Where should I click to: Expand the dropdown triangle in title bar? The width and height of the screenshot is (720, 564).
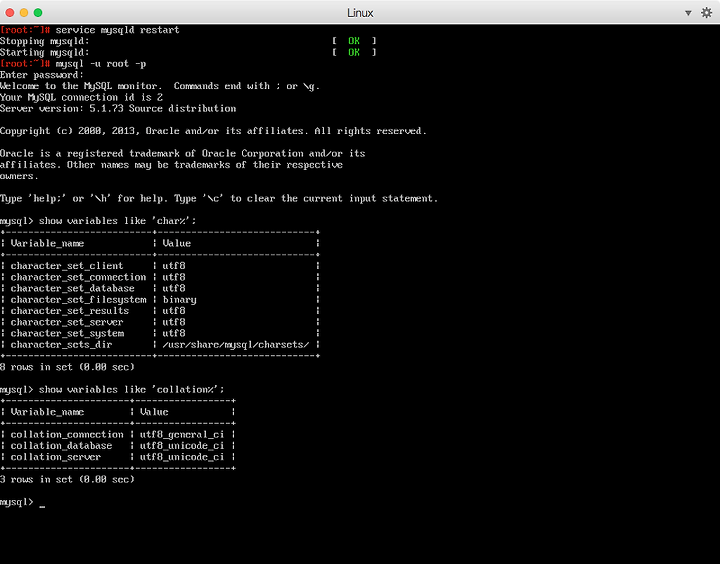[x=688, y=13]
